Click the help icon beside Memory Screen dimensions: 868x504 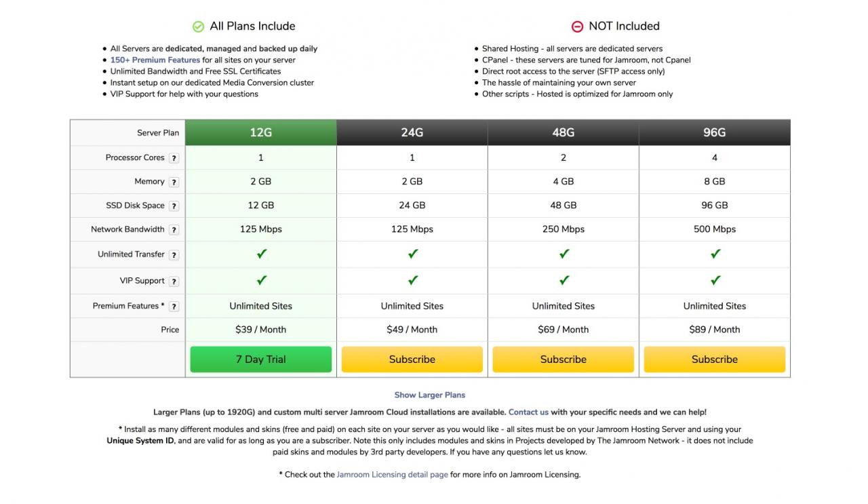tap(174, 182)
